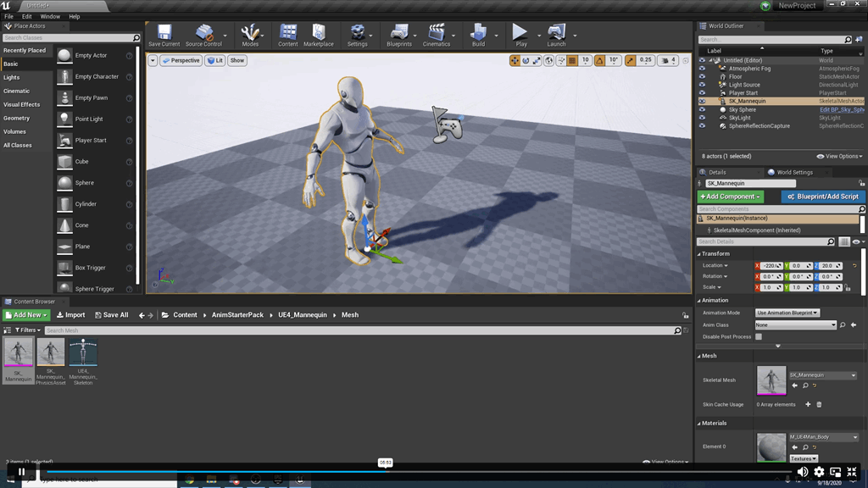
Task: Open the Anim Class dropdown
Action: tap(795, 324)
